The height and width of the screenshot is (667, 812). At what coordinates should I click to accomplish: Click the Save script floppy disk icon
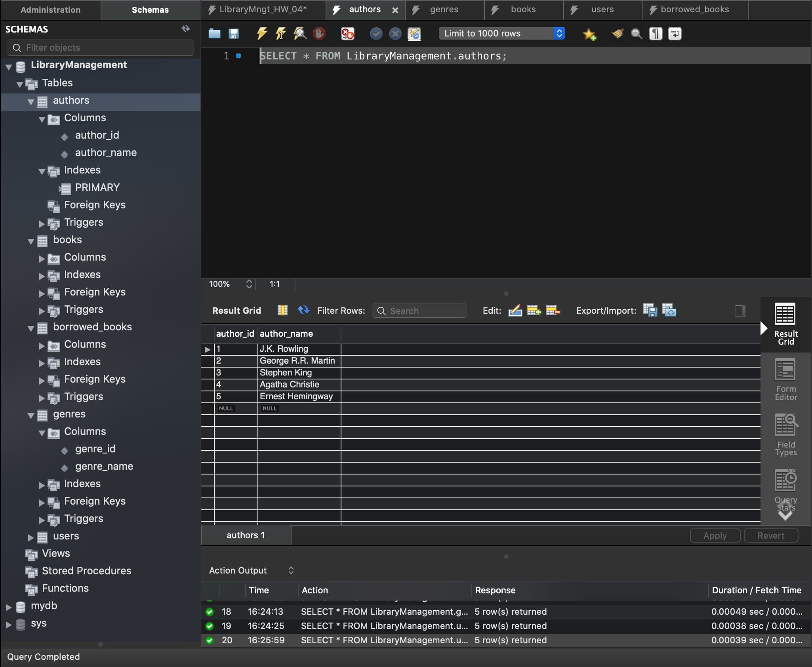point(234,34)
